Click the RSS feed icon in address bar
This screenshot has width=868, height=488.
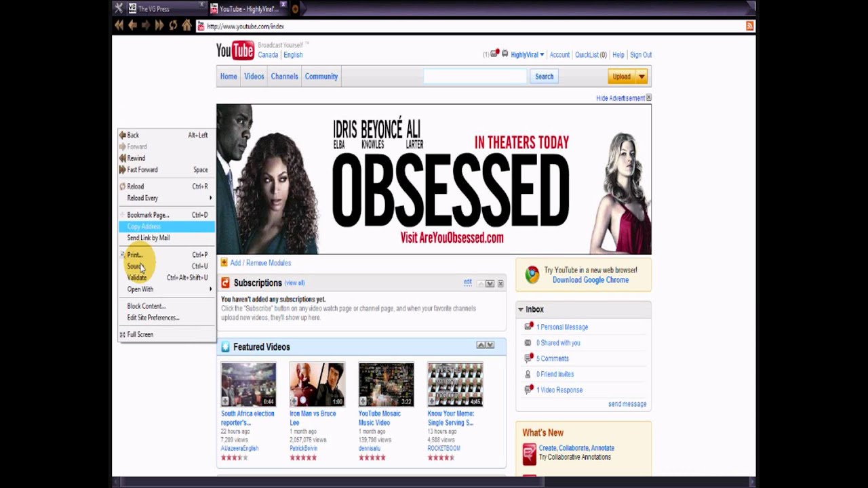[749, 26]
